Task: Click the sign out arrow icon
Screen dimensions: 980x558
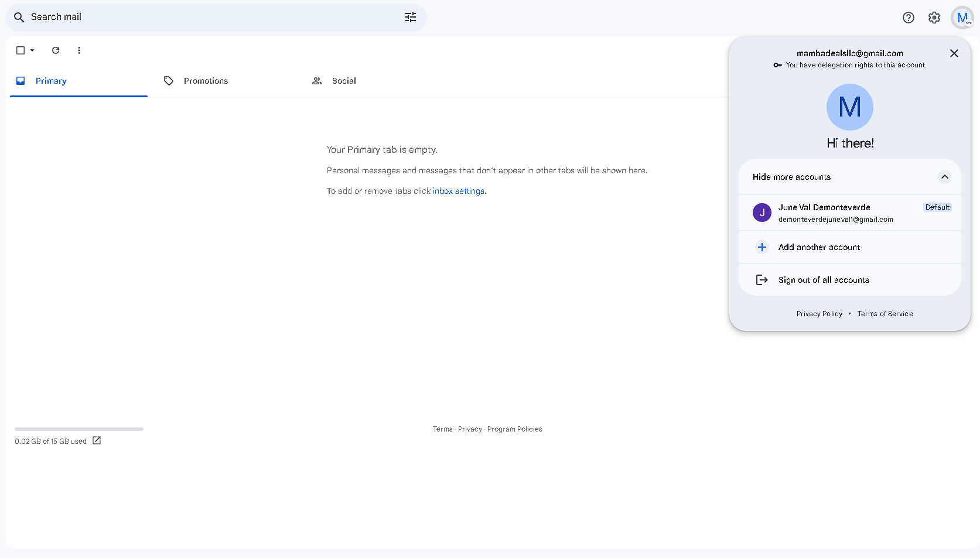Action: [762, 280]
